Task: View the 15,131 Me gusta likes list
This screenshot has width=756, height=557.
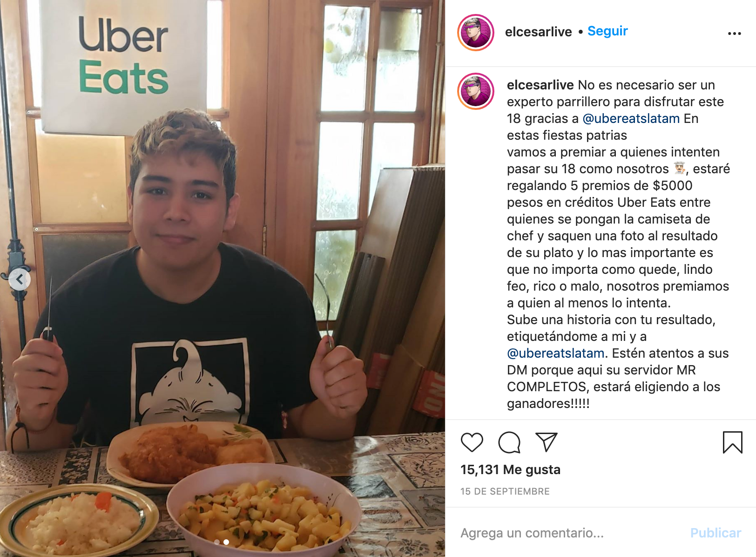Action: click(x=510, y=469)
